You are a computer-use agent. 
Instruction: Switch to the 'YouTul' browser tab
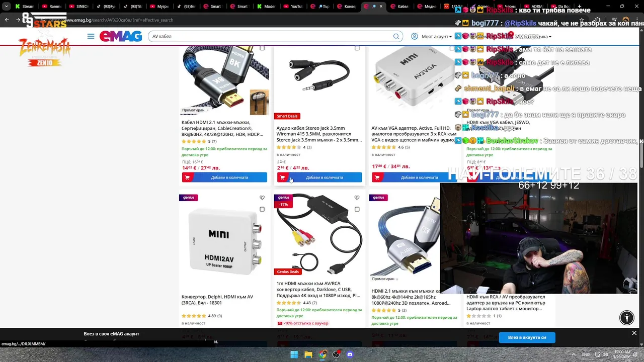tap(293, 7)
